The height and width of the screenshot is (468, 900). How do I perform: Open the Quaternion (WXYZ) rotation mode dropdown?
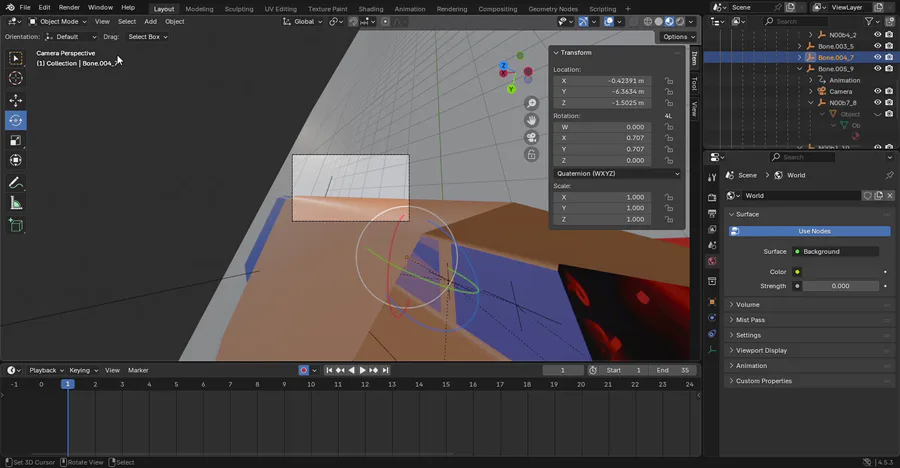click(x=618, y=173)
